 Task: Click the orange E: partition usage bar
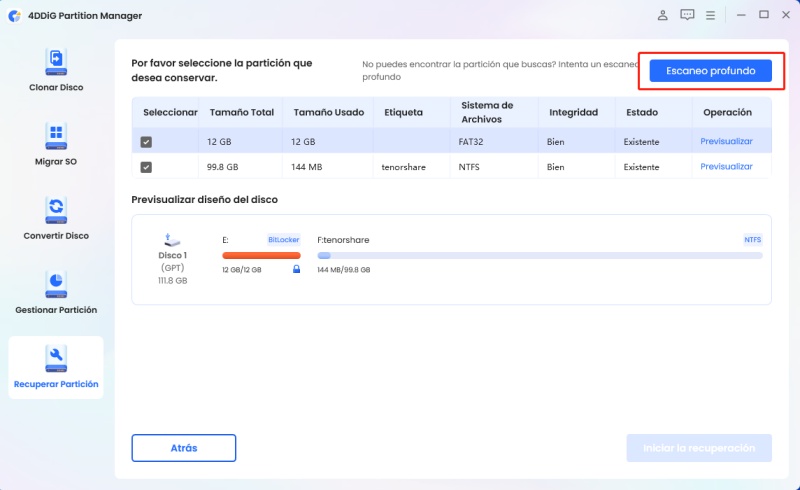(x=261, y=256)
